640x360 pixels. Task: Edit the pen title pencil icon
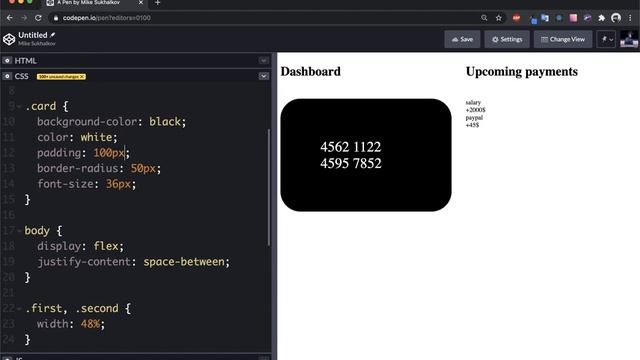pyautogui.click(x=53, y=35)
